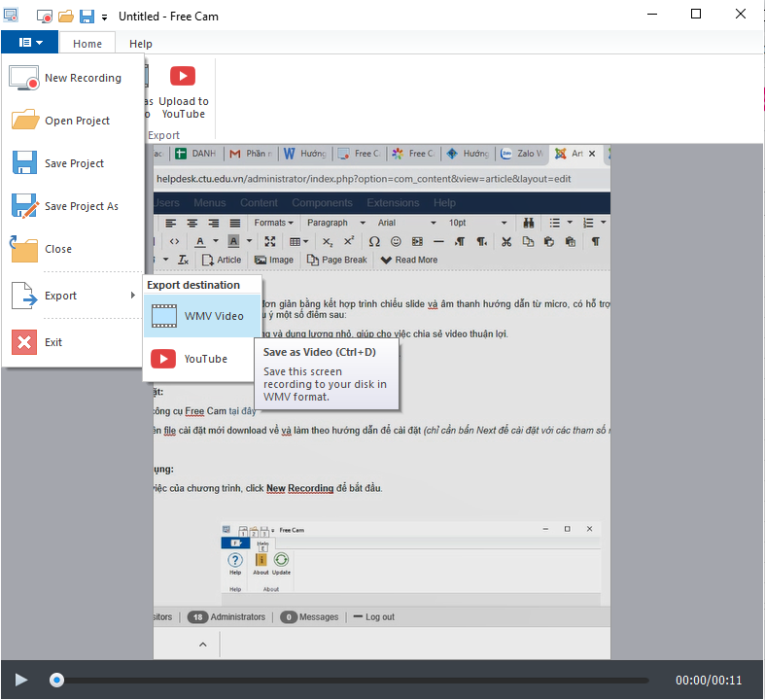Click the text color A icon

coord(200,241)
